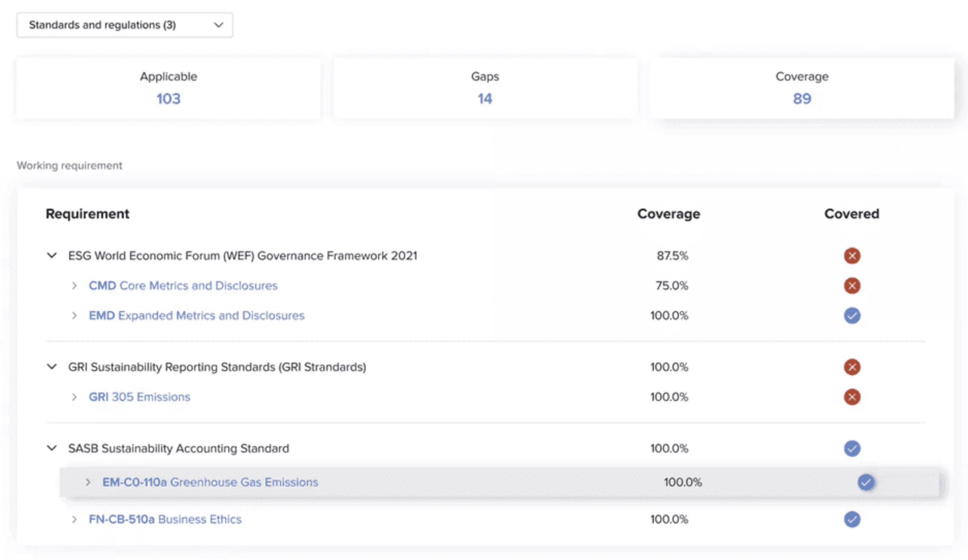Open EM-CO-110a Greenhouse Gas Emissions link
The height and width of the screenshot is (560, 968).
(x=210, y=482)
